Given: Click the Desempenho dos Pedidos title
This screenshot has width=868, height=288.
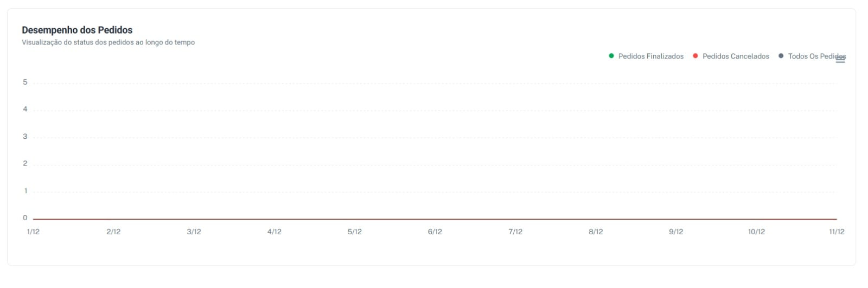Looking at the screenshot, I should (x=77, y=30).
